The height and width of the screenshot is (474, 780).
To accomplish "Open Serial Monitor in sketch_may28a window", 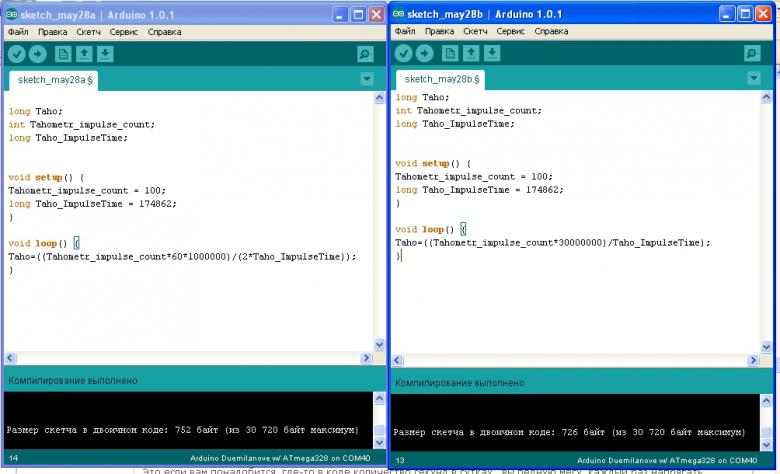I will coord(365,54).
